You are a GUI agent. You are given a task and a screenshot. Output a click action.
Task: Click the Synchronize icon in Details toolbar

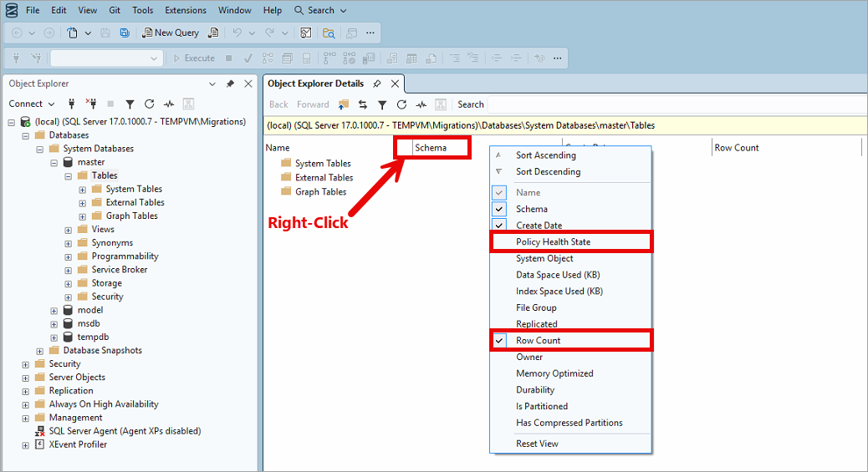click(363, 104)
